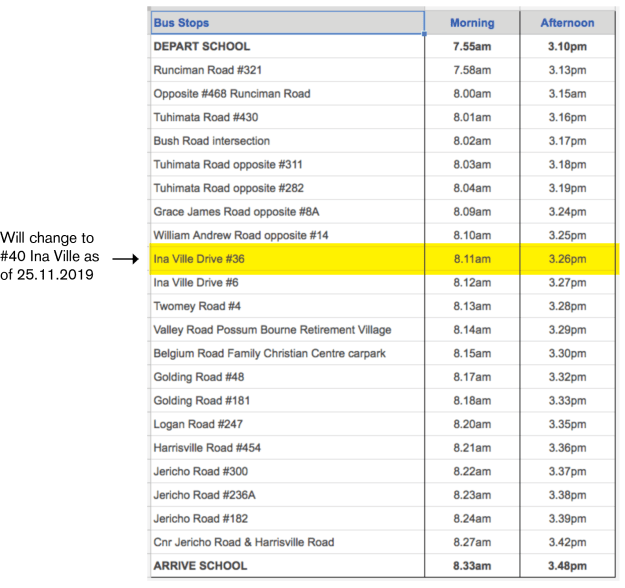This screenshot has width=625, height=588.
Task: Click Valley Road Possum Bourne Retirement Village
Action: click(x=272, y=330)
